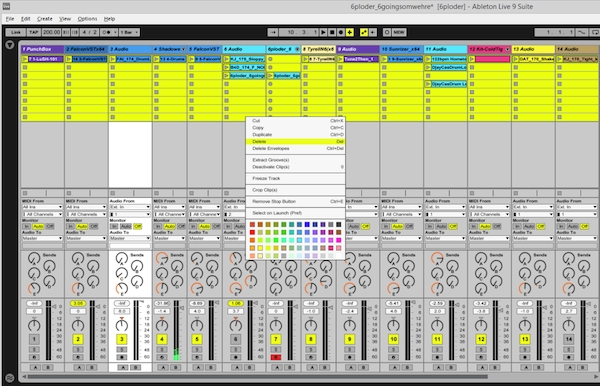Viewport: 600px width, 386px height.
Task: Open track 1 Audio To Master dropdown
Action: coord(42,238)
